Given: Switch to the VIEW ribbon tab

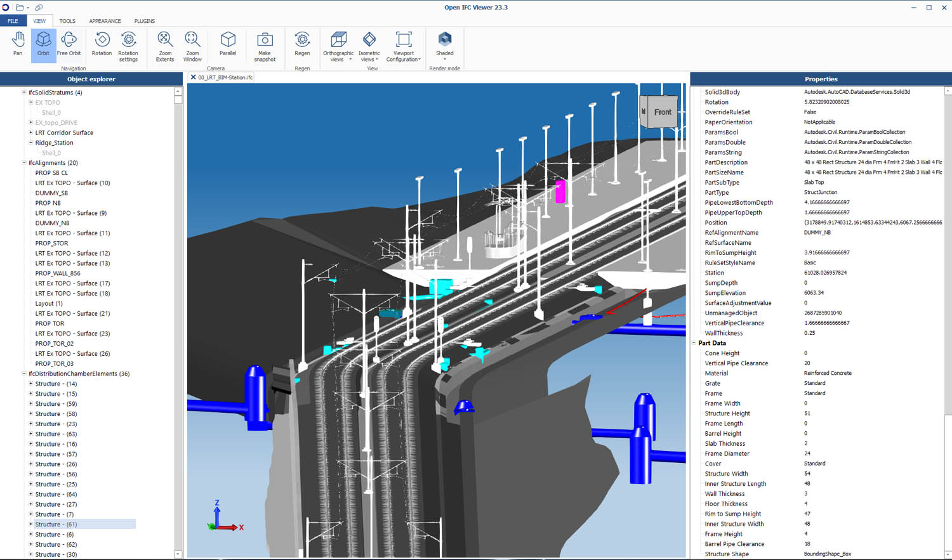Looking at the screenshot, I should point(39,21).
